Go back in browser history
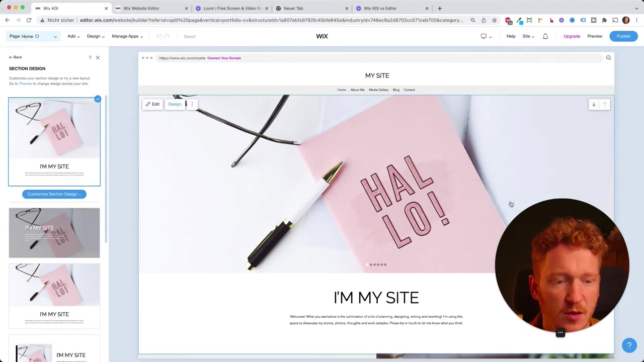The width and height of the screenshot is (644, 362). coord(7,20)
